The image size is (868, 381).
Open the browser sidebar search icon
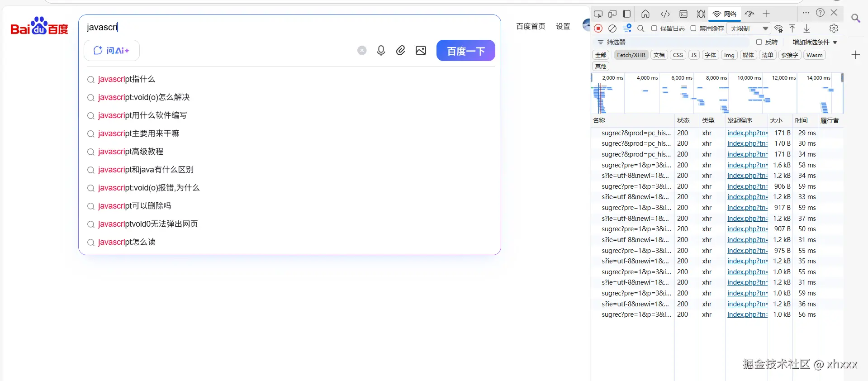coord(855,18)
